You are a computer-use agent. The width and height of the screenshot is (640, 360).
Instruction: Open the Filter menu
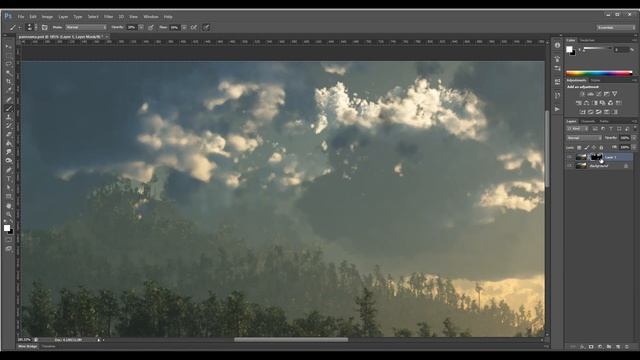108,17
